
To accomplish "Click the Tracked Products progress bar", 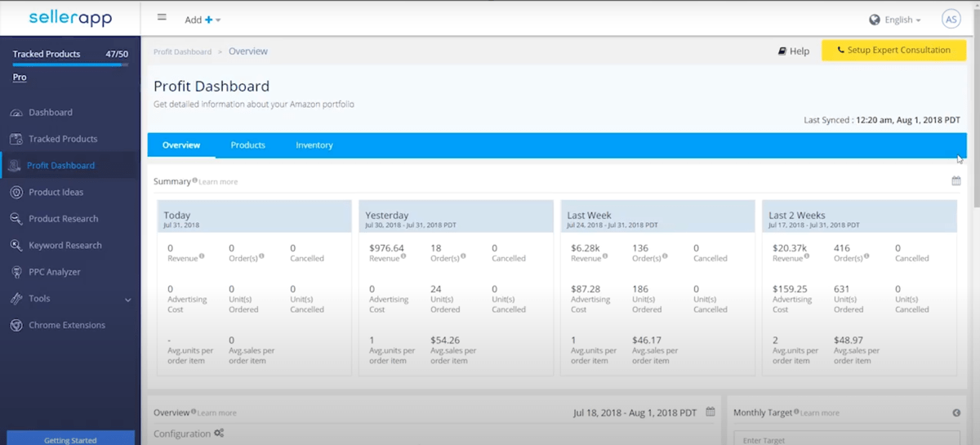I will coord(70,64).
